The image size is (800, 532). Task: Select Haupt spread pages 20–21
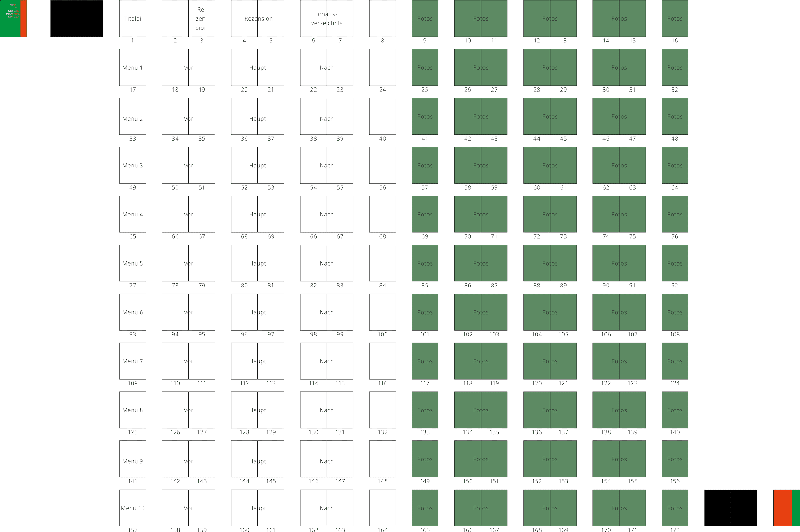coord(257,67)
